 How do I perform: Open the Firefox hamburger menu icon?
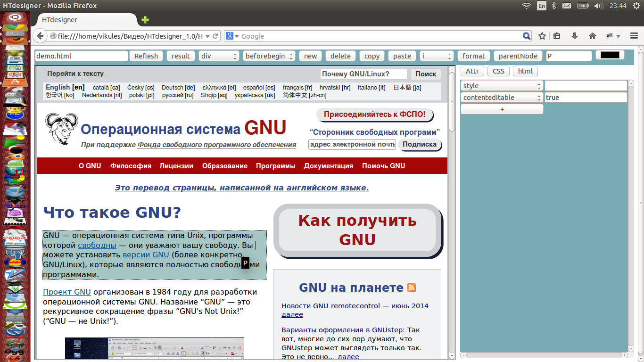click(x=634, y=36)
